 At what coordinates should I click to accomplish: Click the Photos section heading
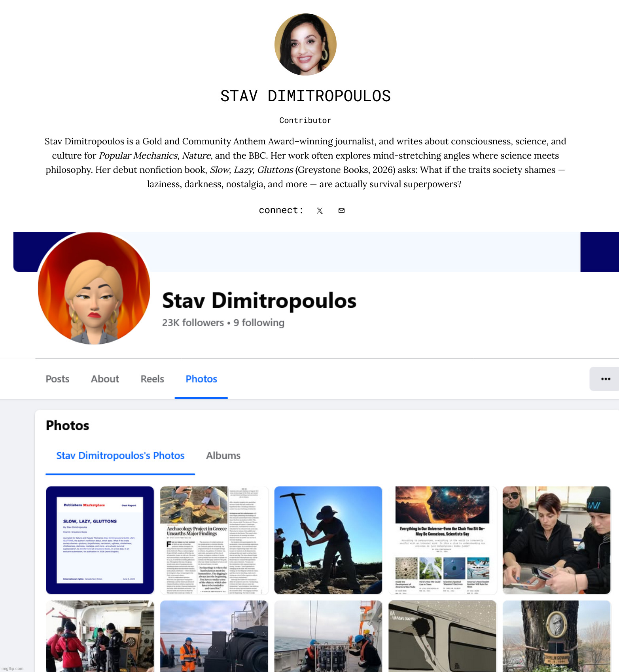point(68,426)
